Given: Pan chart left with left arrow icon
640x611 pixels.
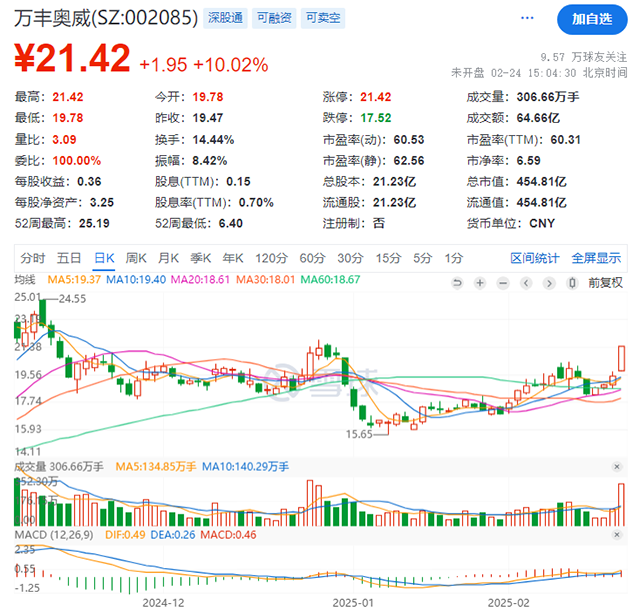Looking at the screenshot, I should (527, 283).
